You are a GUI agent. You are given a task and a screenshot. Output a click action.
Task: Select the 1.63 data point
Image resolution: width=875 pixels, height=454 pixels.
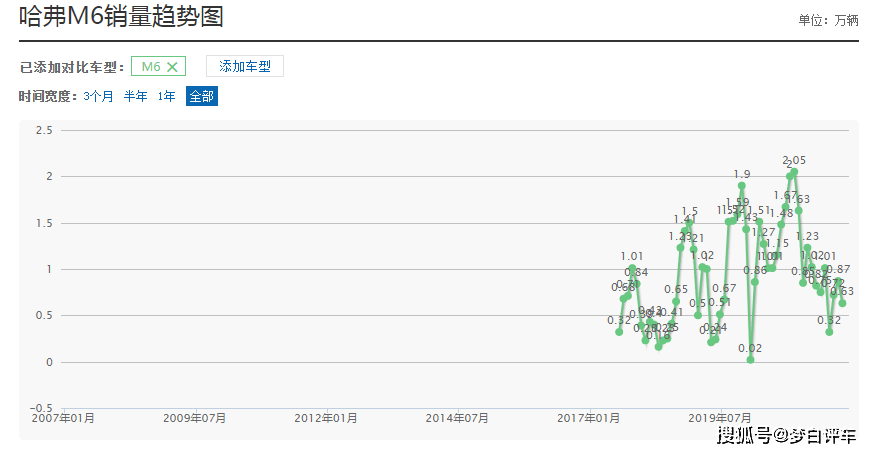click(x=798, y=211)
